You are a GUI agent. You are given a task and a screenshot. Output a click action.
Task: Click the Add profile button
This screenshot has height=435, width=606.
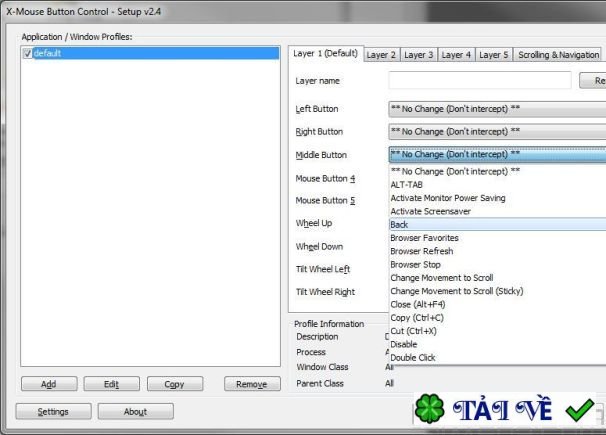[x=49, y=384]
